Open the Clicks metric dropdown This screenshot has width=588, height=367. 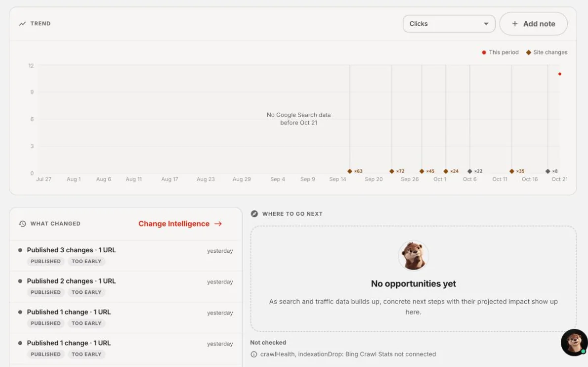pos(449,24)
